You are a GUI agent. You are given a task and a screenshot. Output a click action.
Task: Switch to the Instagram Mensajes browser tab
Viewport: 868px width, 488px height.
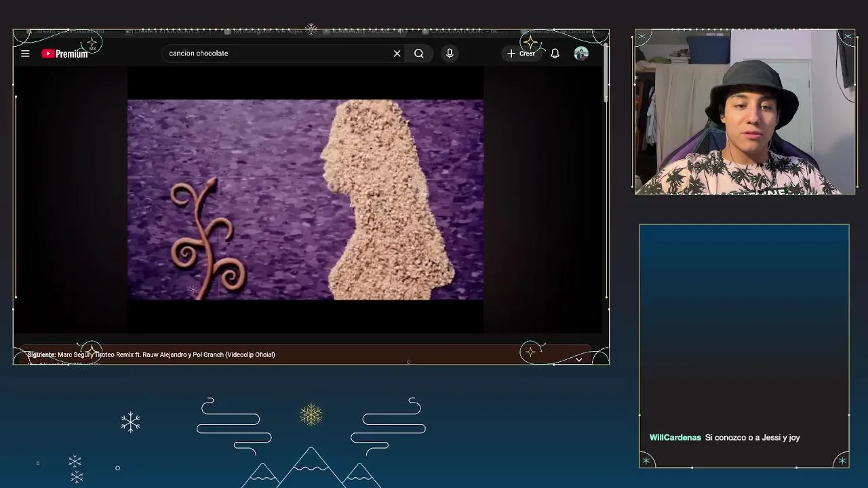point(267,31)
